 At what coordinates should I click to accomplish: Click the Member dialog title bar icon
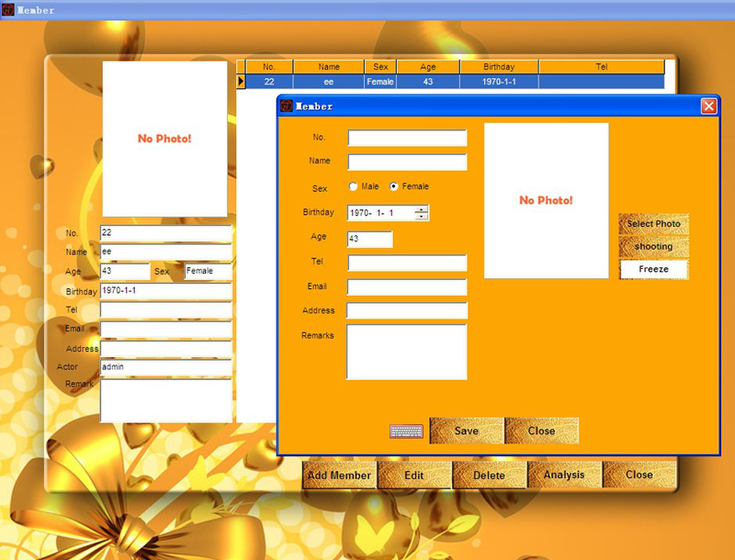pyautogui.click(x=287, y=106)
